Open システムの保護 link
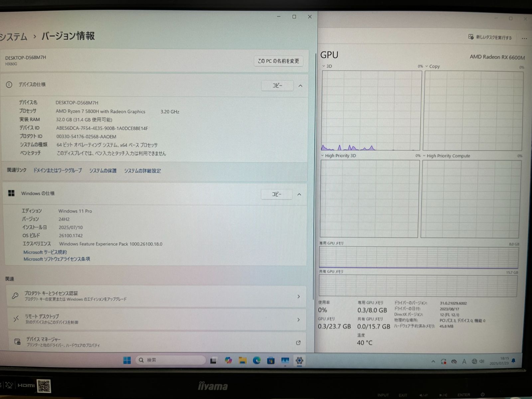The width and height of the screenshot is (532, 399). (103, 171)
